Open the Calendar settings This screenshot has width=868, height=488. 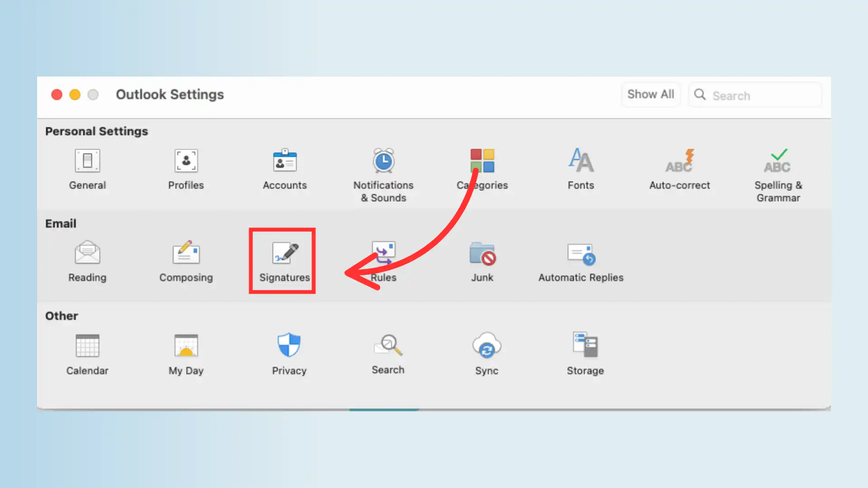click(87, 354)
